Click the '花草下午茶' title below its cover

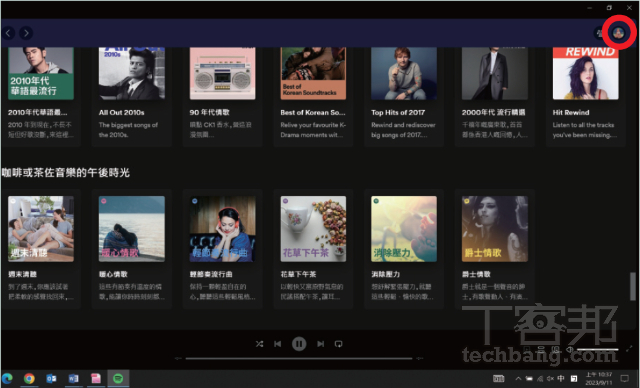coord(298,274)
